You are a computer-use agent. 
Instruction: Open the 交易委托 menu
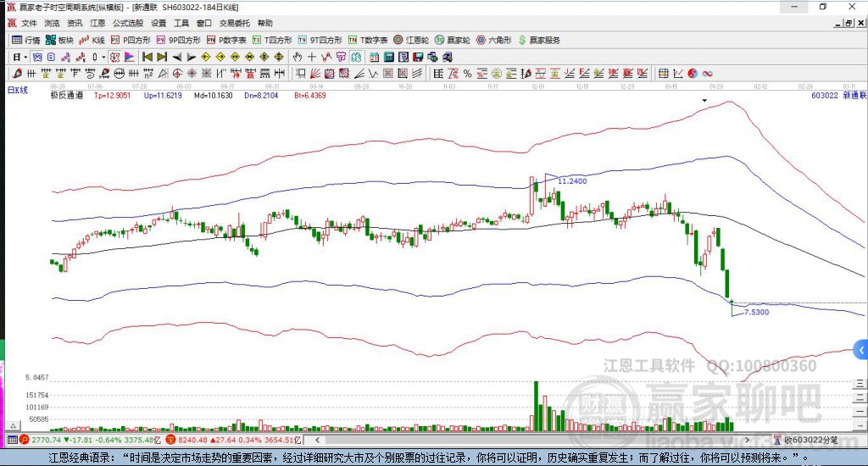pyautogui.click(x=235, y=23)
